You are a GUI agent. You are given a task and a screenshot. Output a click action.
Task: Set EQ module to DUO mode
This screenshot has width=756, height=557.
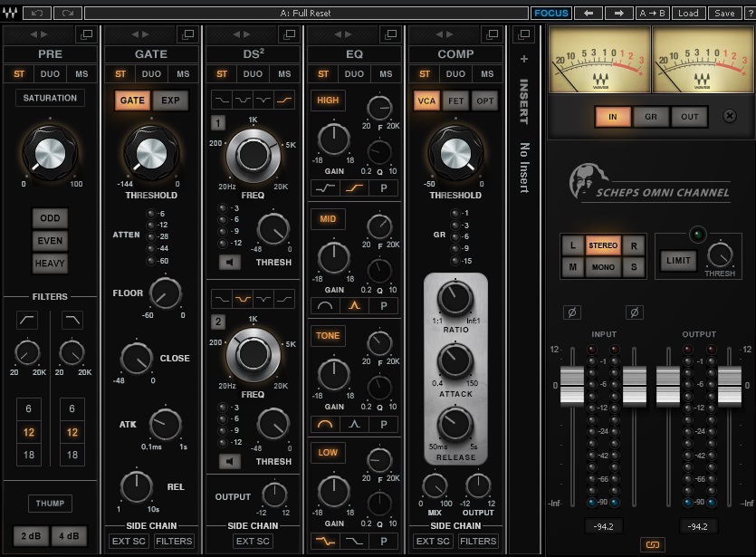354,73
